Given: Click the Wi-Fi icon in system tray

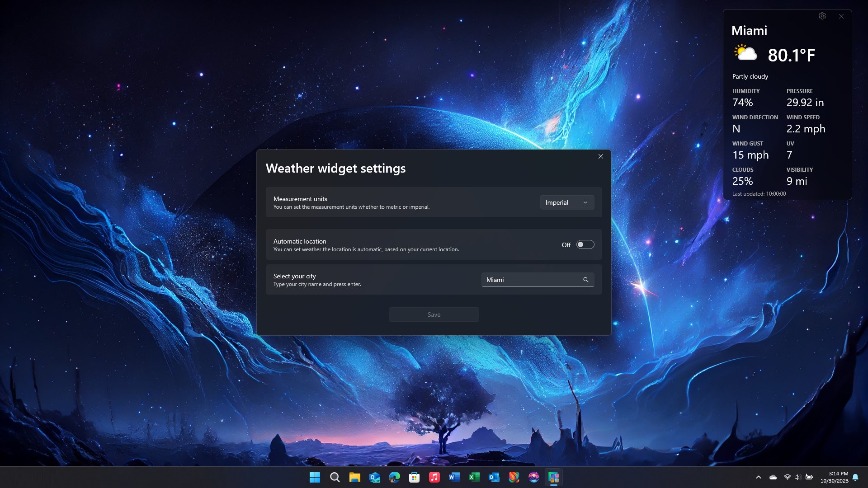Looking at the screenshot, I should tap(788, 477).
